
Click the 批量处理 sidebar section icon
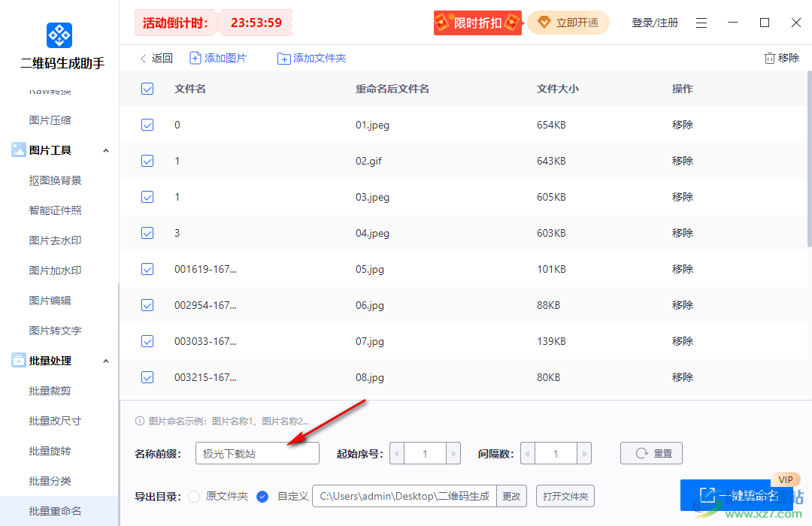[17, 360]
